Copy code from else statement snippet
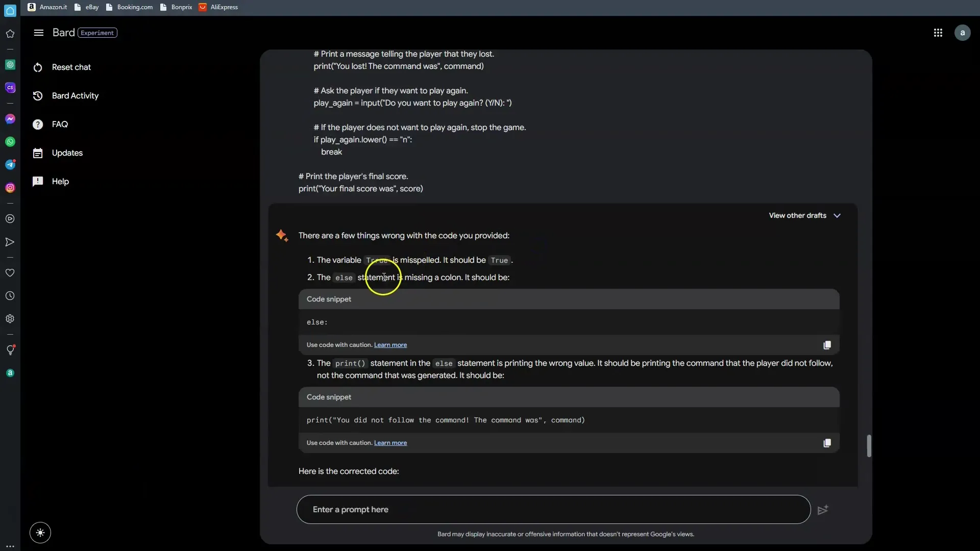Viewport: 980px width, 551px height. pyautogui.click(x=827, y=345)
